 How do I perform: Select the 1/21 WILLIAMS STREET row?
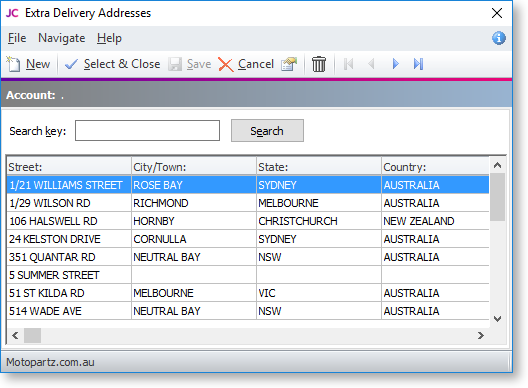(248, 185)
